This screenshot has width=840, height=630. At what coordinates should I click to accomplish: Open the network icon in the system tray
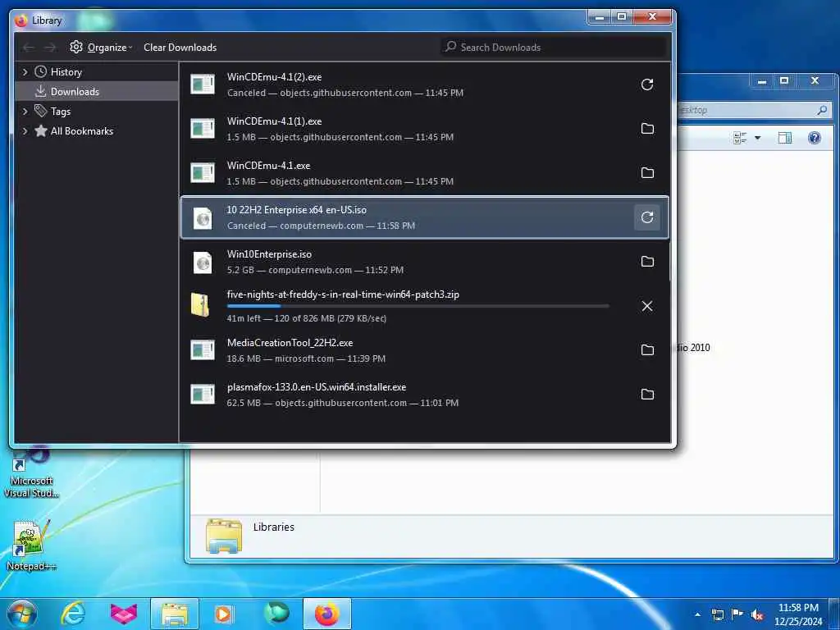pos(717,615)
